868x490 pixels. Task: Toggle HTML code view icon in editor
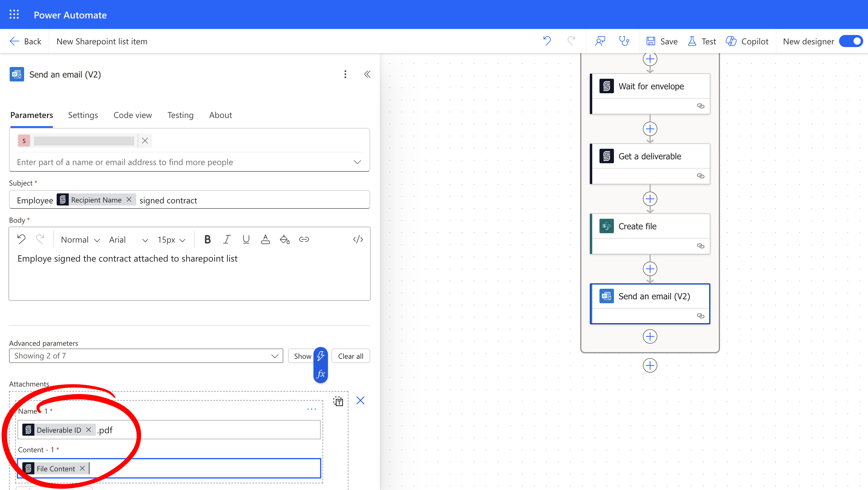pyautogui.click(x=358, y=240)
